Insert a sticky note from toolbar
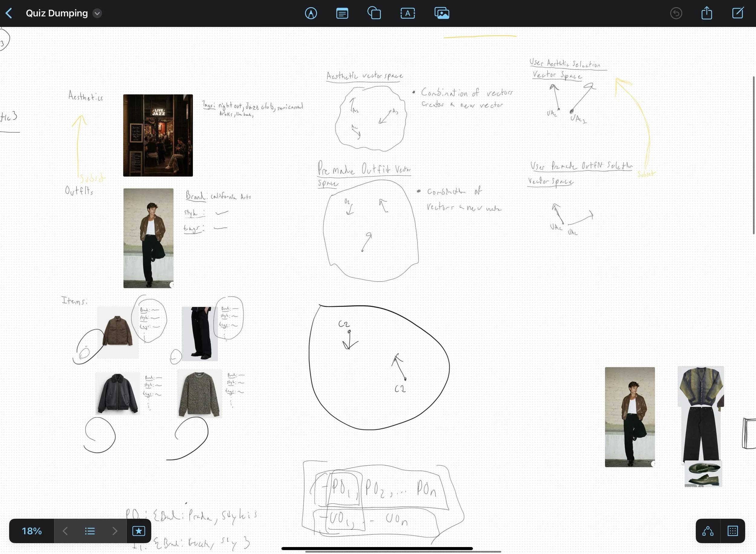The height and width of the screenshot is (554, 756). click(342, 13)
